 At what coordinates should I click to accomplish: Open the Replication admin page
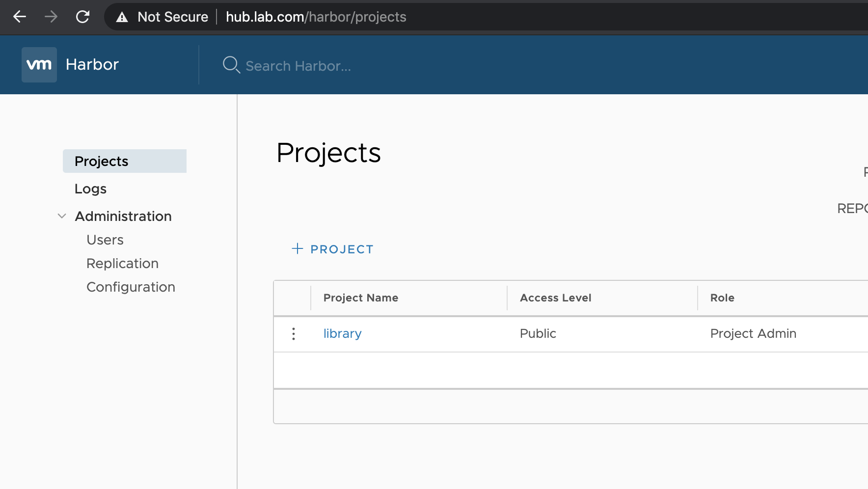pos(122,264)
